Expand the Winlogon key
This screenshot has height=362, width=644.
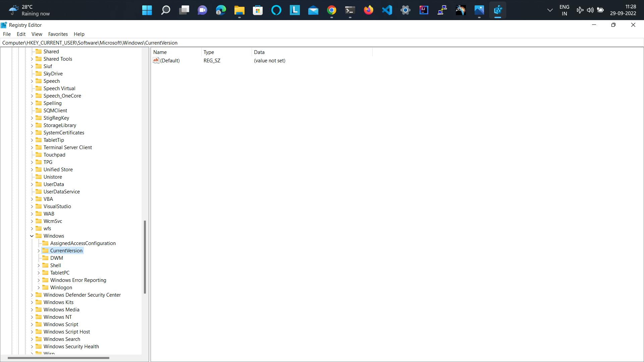(x=39, y=288)
